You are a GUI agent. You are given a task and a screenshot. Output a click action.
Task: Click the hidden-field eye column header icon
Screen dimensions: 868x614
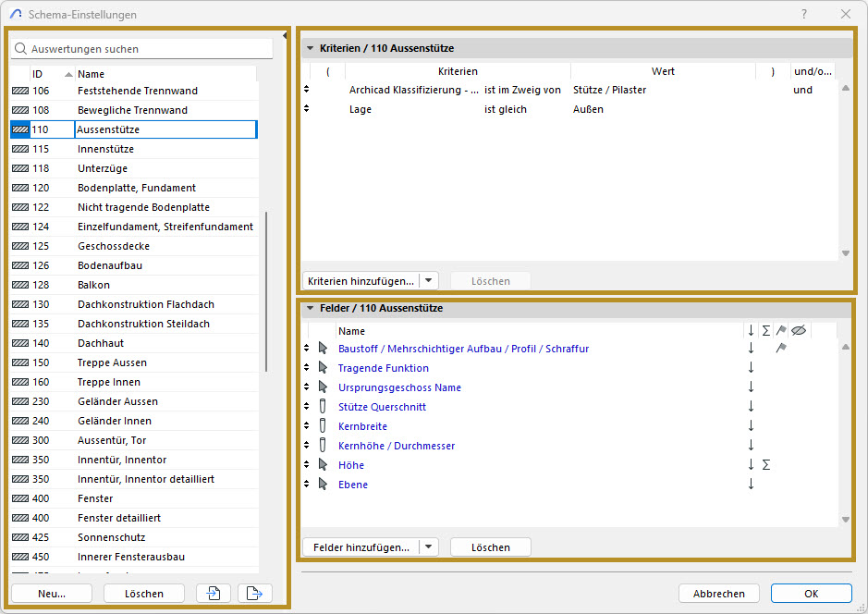pos(799,330)
